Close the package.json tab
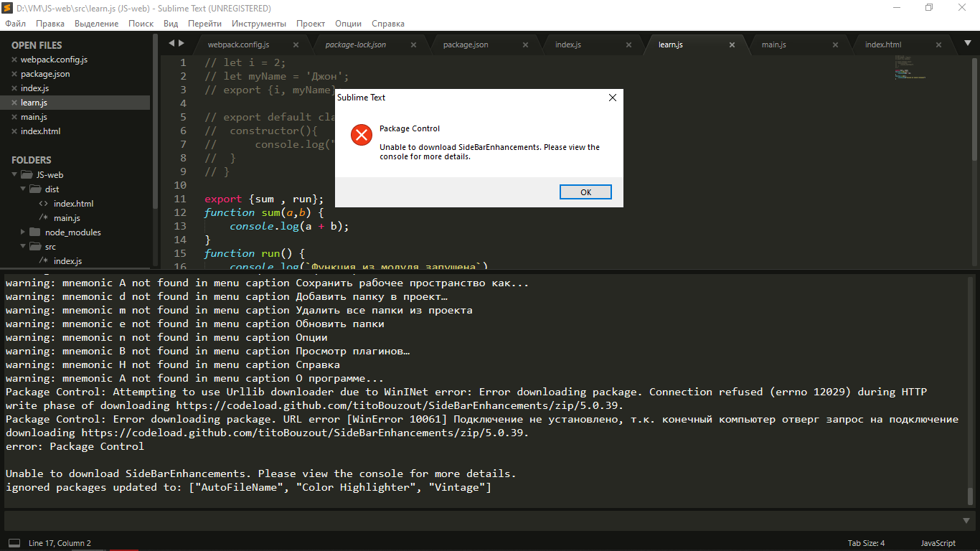980x551 pixels. click(x=526, y=44)
